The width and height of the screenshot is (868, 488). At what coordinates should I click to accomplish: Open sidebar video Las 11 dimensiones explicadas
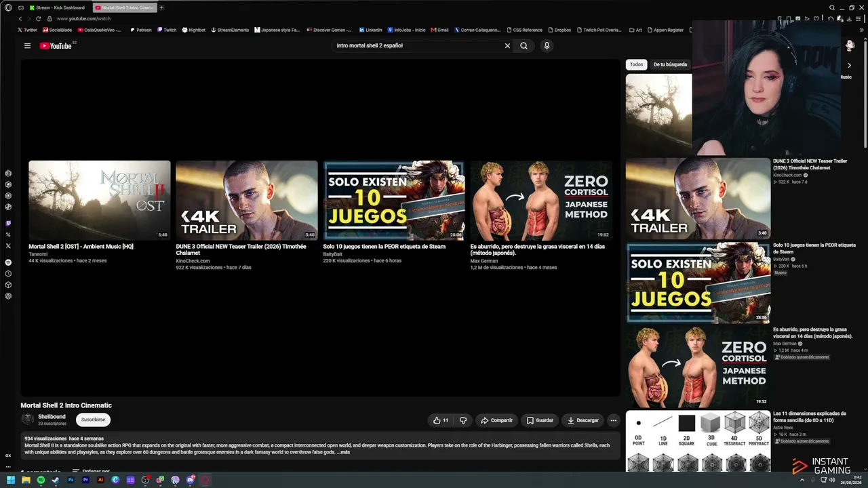(x=810, y=416)
